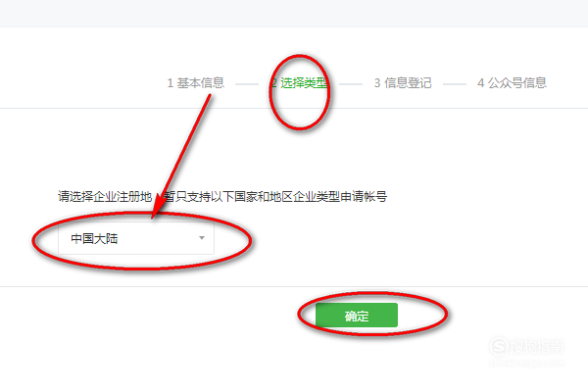
Task: Open step 4 公众号信息
Action: tap(512, 83)
